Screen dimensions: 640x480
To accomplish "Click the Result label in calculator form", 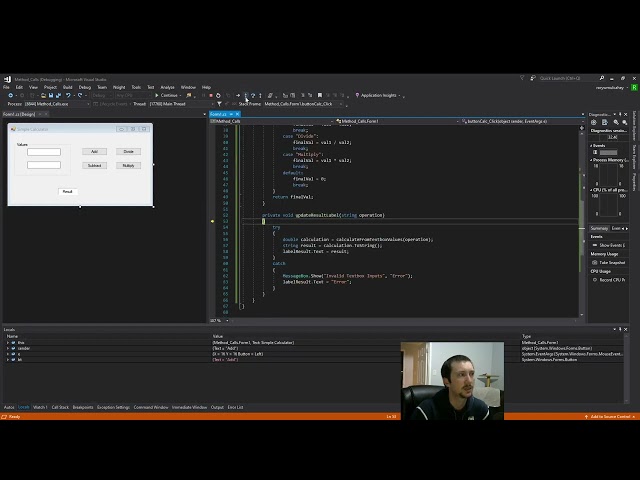I will (x=68, y=191).
